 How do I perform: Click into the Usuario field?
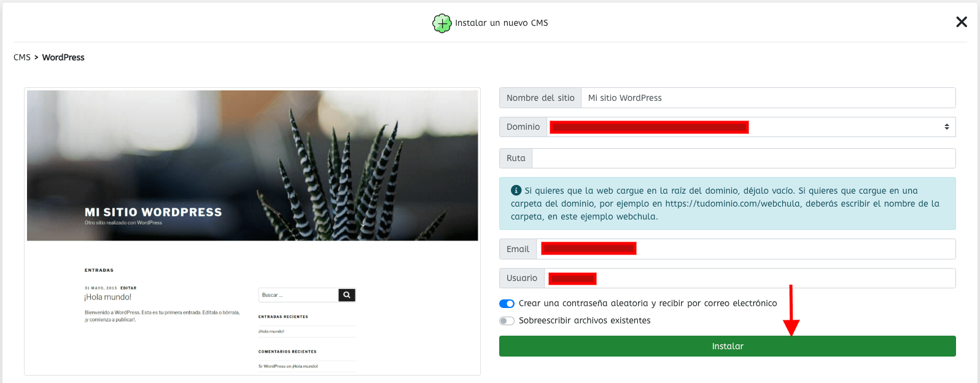point(750,278)
